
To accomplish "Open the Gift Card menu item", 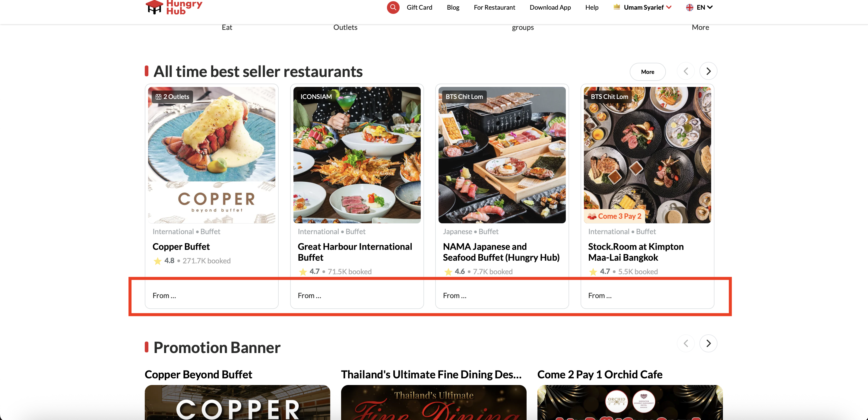I will pyautogui.click(x=419, y=8).
